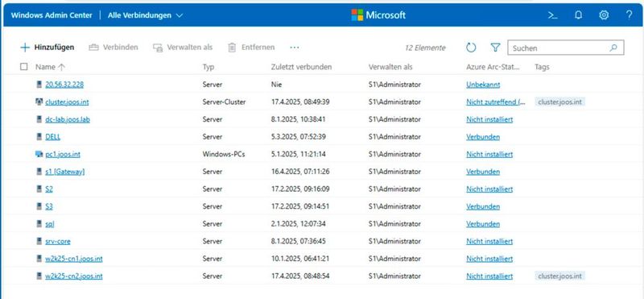Open the pc1.joos.int PC link

pos(63,154)
